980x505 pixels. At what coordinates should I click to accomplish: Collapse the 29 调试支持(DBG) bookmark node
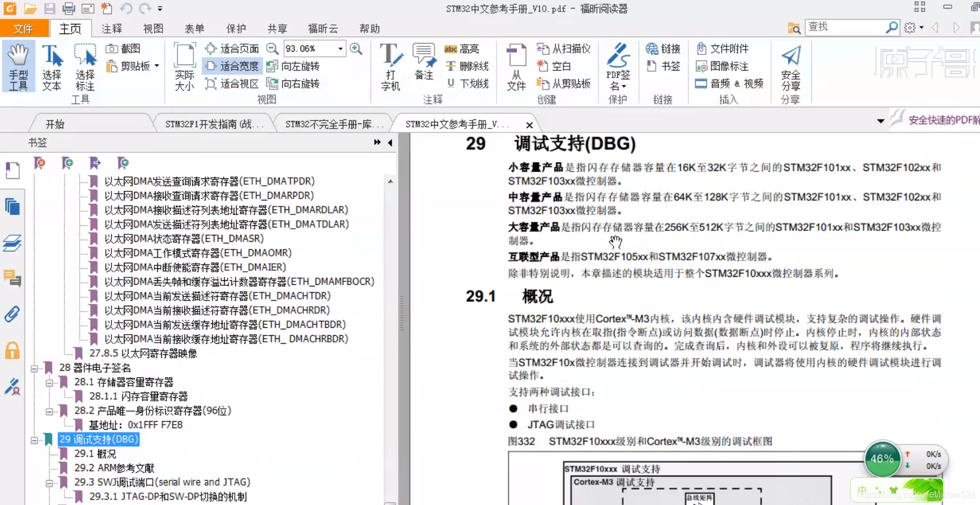click(35, 440)
